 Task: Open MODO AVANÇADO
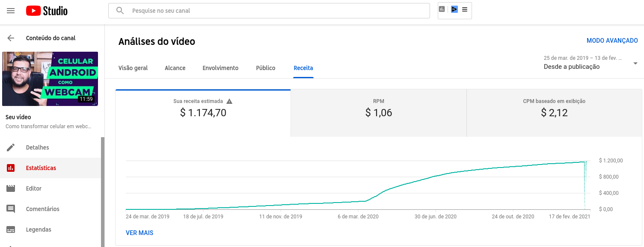pos(612,41)
